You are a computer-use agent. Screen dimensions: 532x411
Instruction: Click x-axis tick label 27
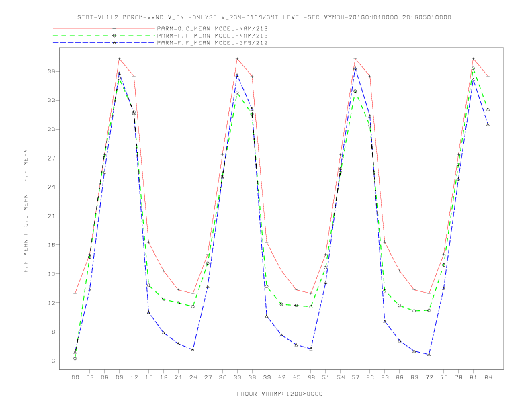coord(208,377)
